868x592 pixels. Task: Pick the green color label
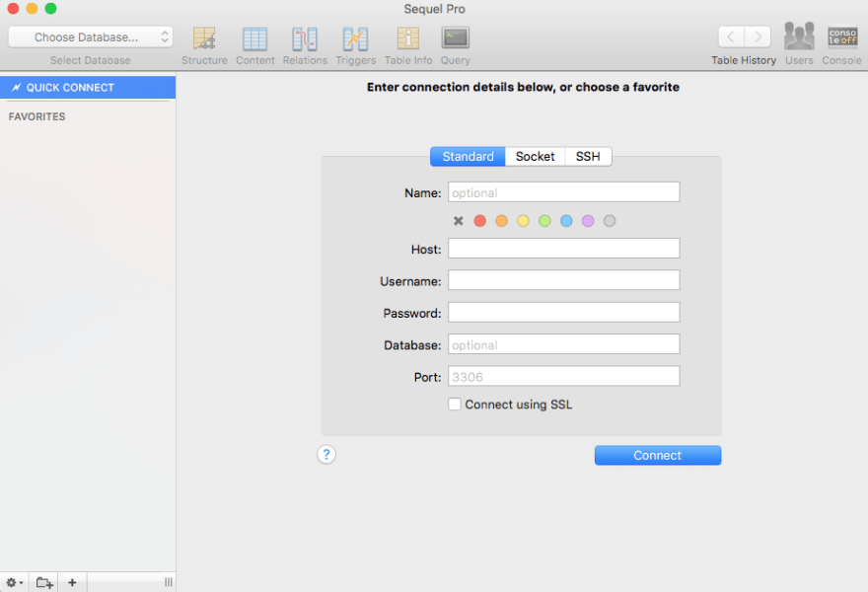tap(544, 221)
